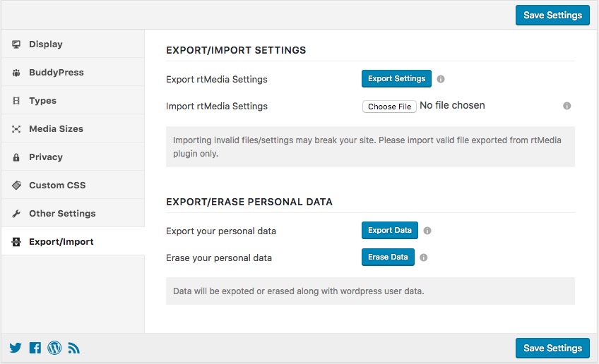Open the Facebook page icon
599x364 pixels.
[x=35, y=348]
